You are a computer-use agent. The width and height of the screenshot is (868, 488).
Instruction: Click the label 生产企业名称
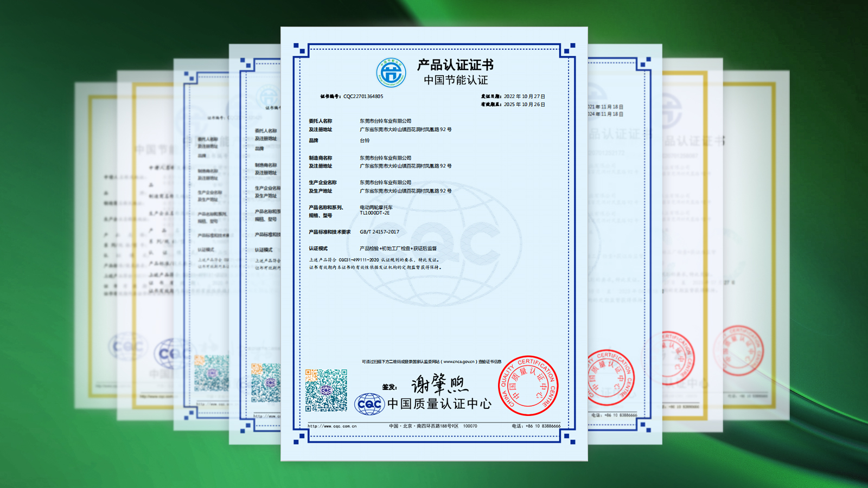point(323,182)
